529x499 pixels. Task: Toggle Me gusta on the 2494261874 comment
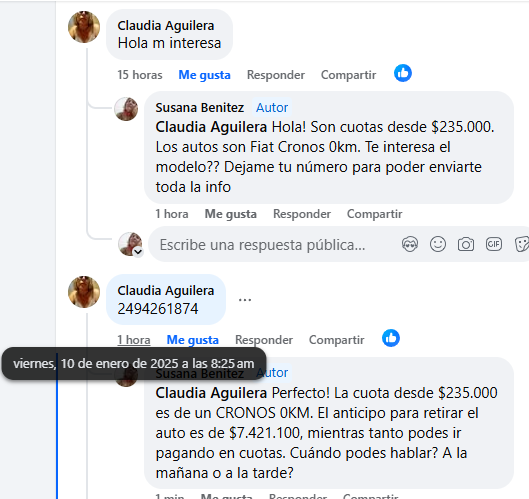[x=193, y=340]
